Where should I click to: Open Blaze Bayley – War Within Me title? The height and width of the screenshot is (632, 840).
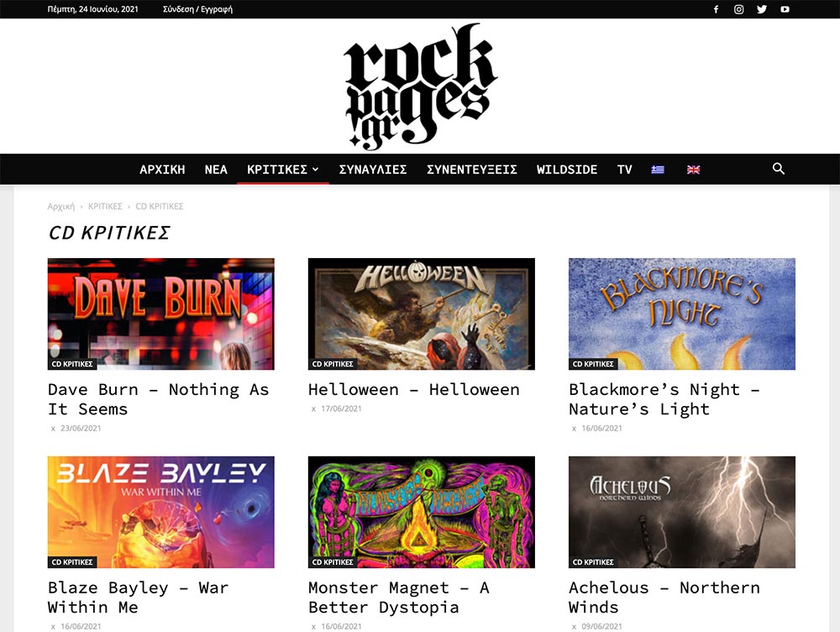[139, 598]
